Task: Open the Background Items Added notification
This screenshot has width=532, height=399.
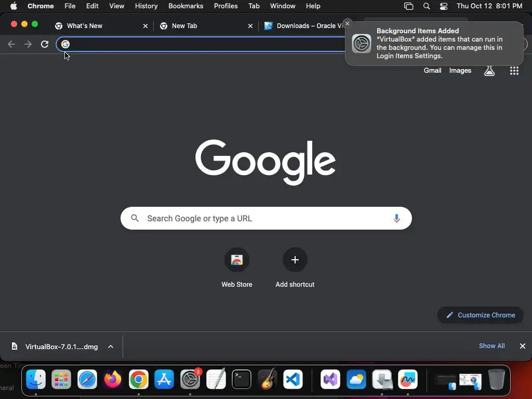Action: (434, 44)
